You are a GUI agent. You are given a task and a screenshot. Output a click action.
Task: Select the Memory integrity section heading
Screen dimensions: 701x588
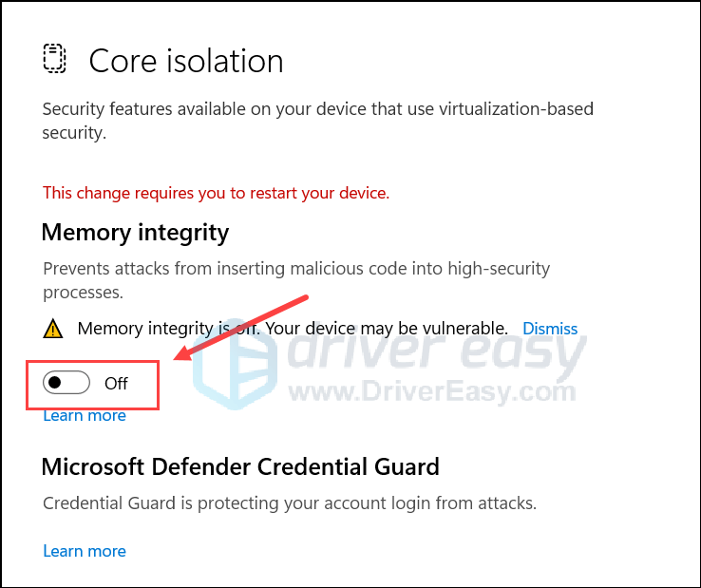(x=136, y=232)
